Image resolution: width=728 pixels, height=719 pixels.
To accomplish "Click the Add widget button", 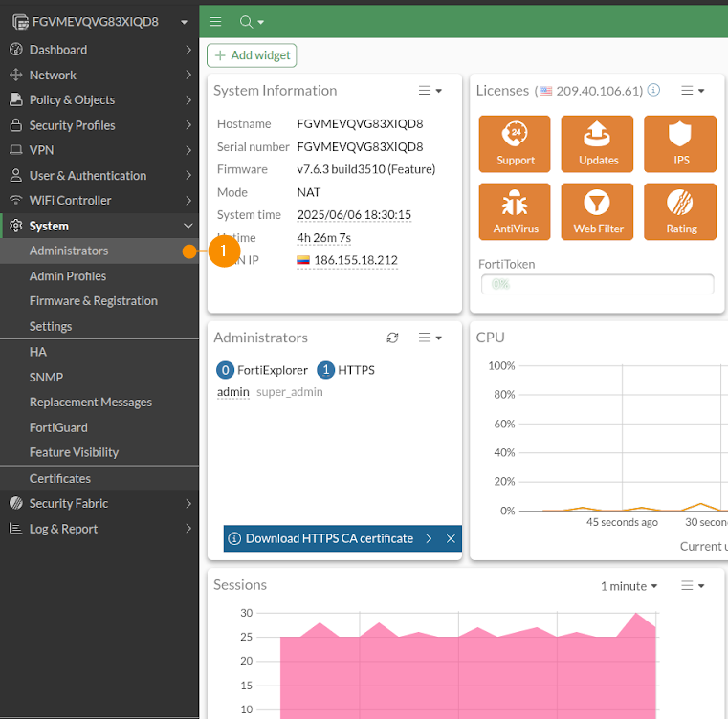I will [x=252, y=55].
